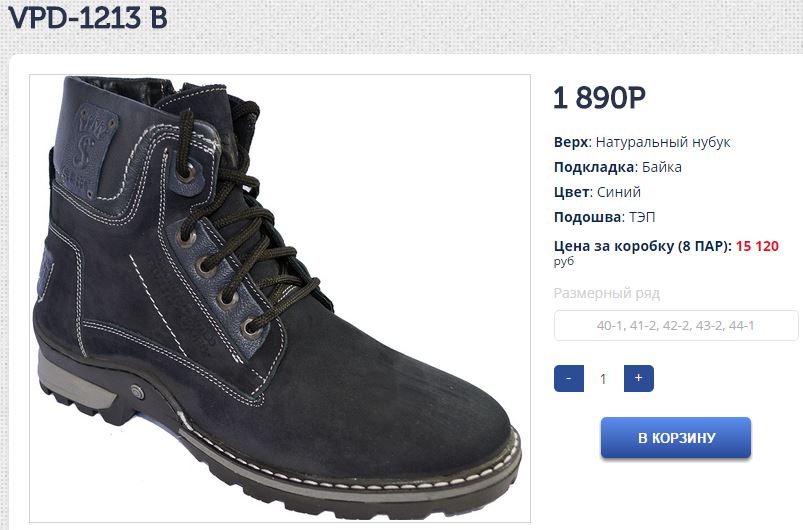
Task: Click the ТЭП sole value
Action: click(642, 217)
